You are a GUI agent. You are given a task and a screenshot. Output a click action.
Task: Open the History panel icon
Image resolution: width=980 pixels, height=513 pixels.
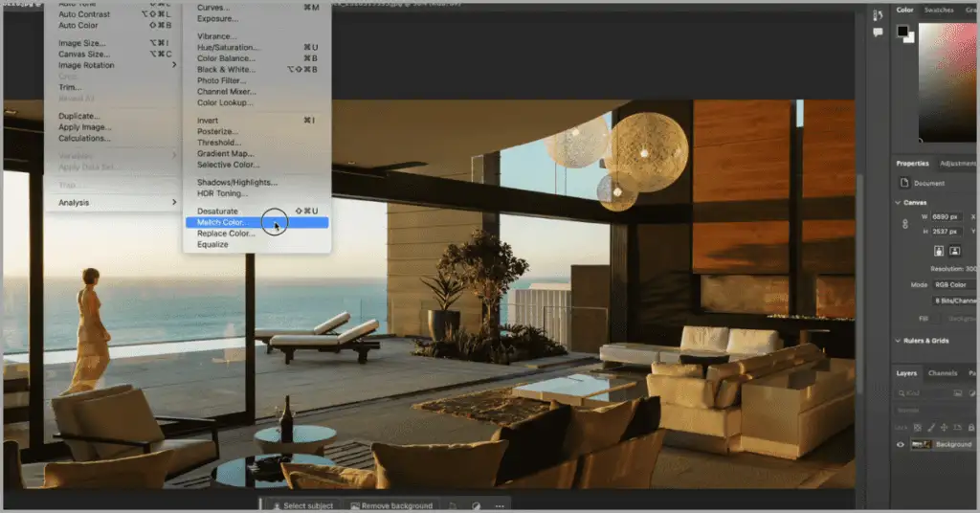click(878, 15)
